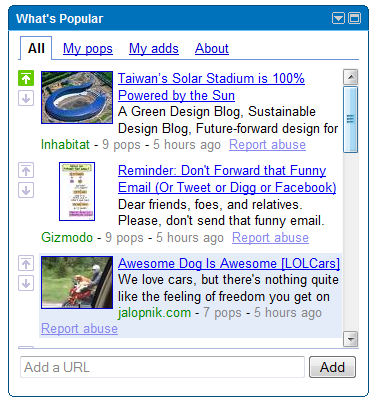376x403 pixels.
Task: Pop down the Awesome Dog story
Action: tap(26, 283)
